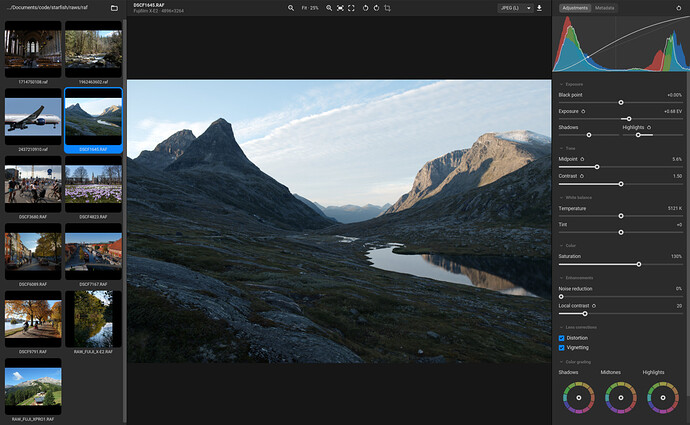Reset all adjustments icon at panel top
Image resolution: width=690 pixels, height=425 pixels.
679,8
